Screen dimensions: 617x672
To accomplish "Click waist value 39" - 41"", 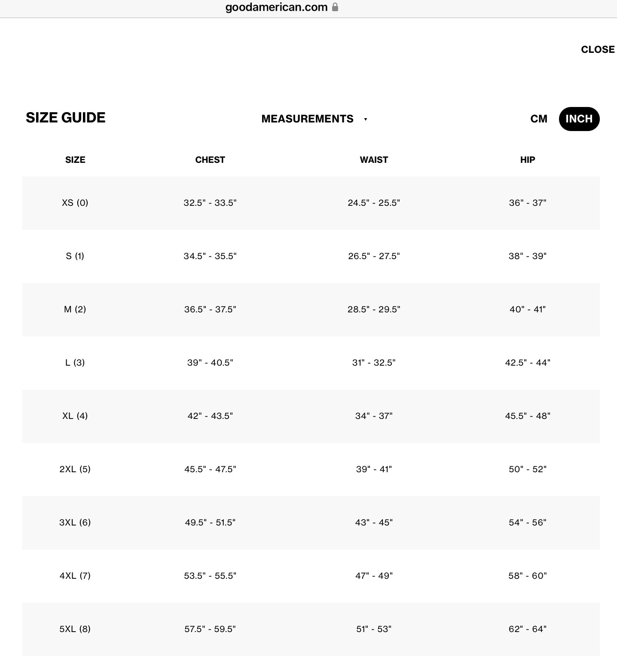I will click(x=374, y=469).
